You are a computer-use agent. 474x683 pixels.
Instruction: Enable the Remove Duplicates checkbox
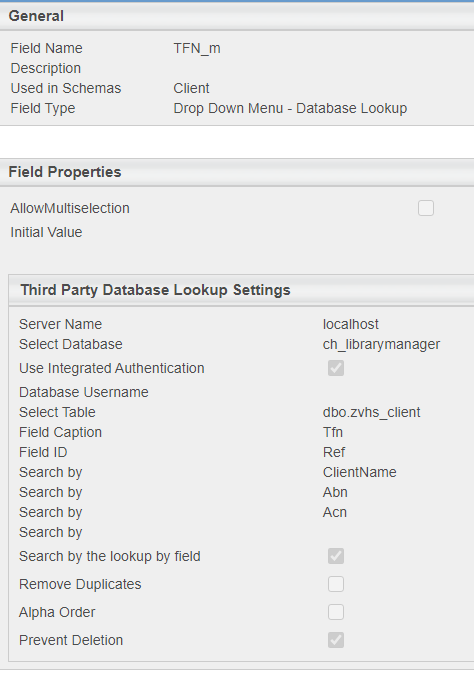336,584
